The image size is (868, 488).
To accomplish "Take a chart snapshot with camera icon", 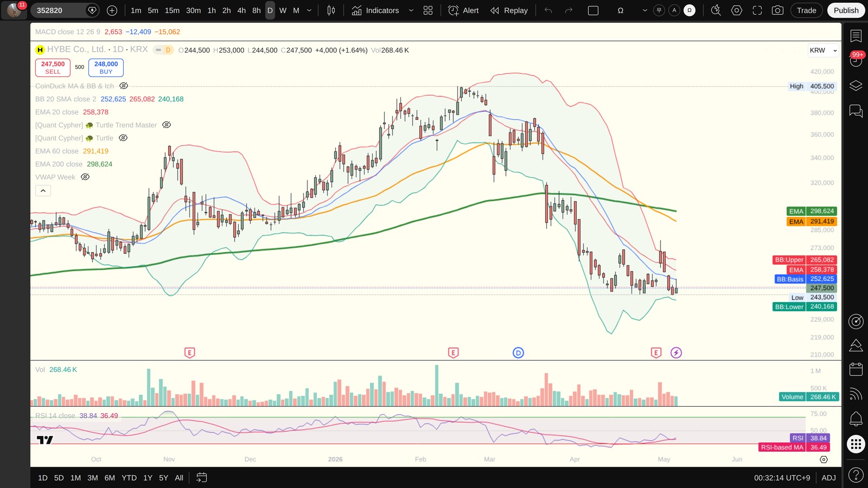I will pos(777,10).
